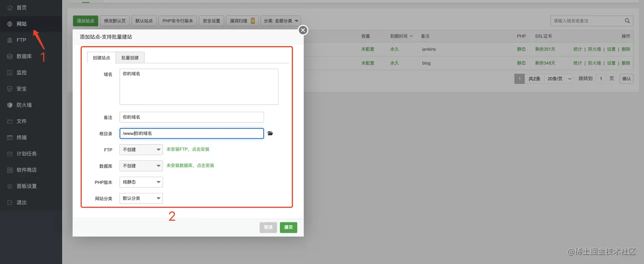
Task: Click the globe icon beside 网站
Action: pyautogui.click(x=9, y=24)
